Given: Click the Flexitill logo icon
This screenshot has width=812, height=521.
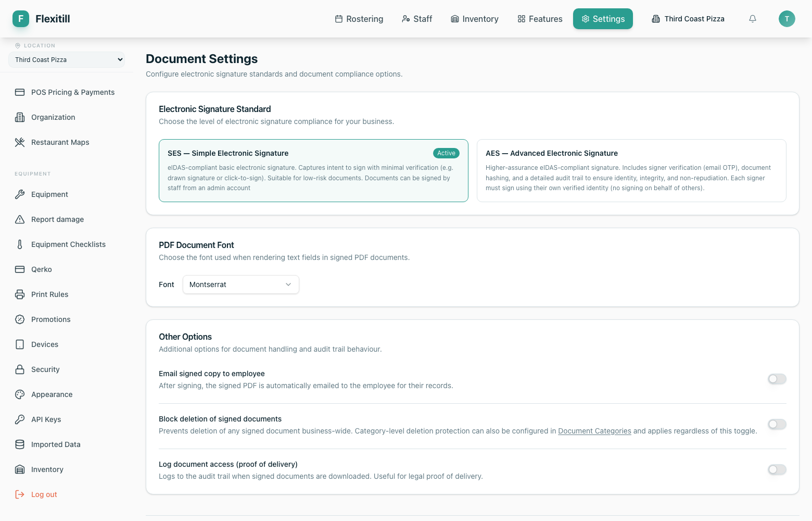Looking at the screenshot, I should click(x=21, y=19).
